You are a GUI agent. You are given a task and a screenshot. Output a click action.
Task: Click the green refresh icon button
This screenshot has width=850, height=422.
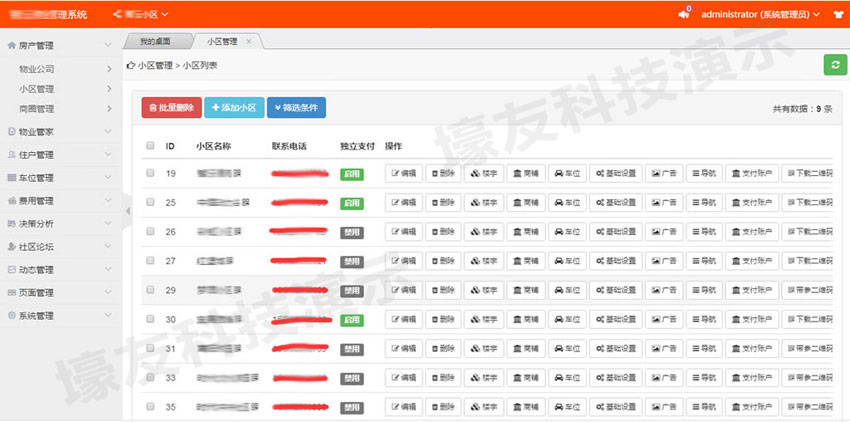click(835, 65)
